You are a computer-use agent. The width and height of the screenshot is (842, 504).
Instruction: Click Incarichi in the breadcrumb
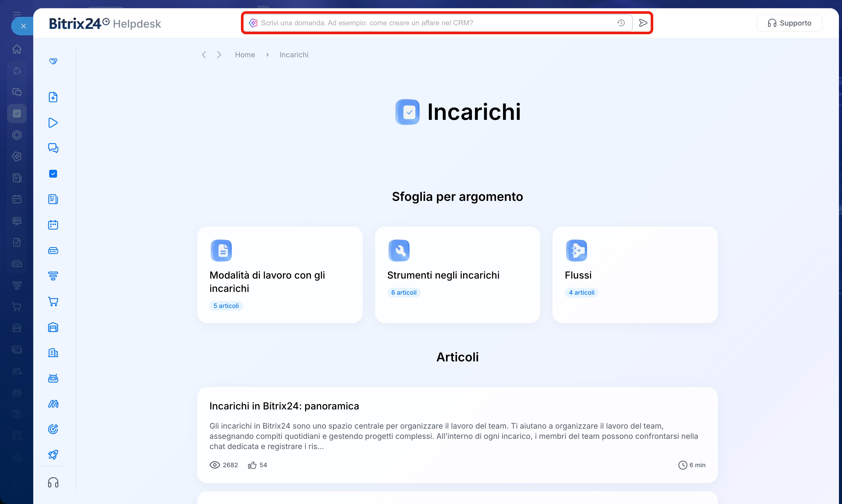pos(294,55)
